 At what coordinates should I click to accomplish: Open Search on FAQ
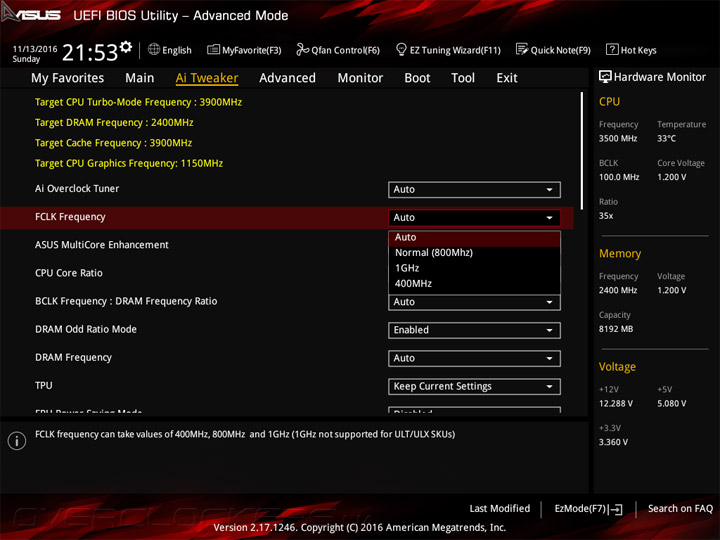click(x=680, y=509)
